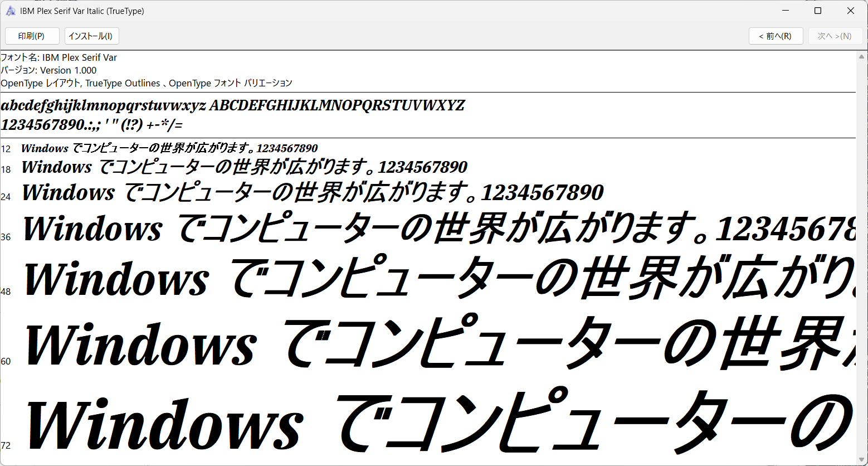Click the インストール(I) install button
The height and width of the screenshot is (466, 868).
coord(92,36)
